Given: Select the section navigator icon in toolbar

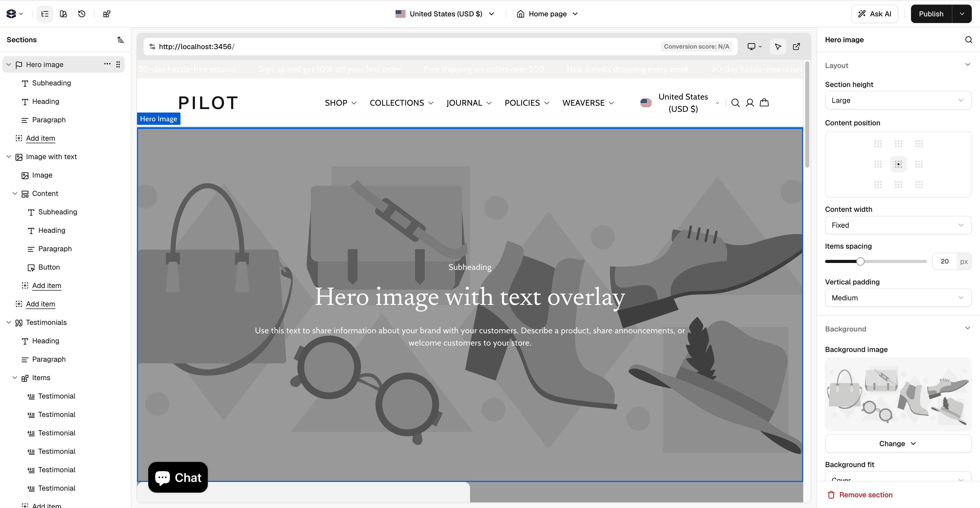Looking at the screenshot, I should pyautogui.click(x=45, y=14).
